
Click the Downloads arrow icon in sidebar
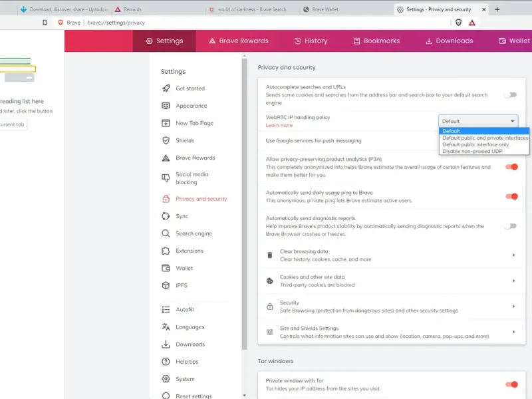pyautogui.click(x=166, y=344)
